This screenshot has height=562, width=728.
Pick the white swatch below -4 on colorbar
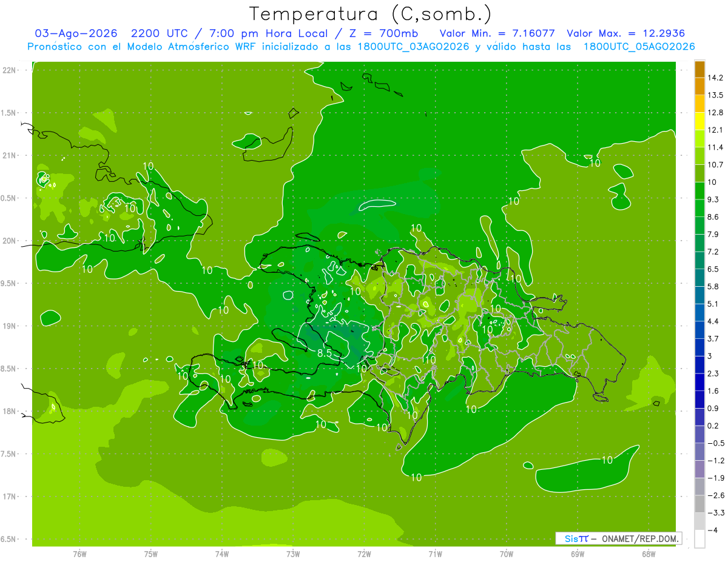(699, 539)
